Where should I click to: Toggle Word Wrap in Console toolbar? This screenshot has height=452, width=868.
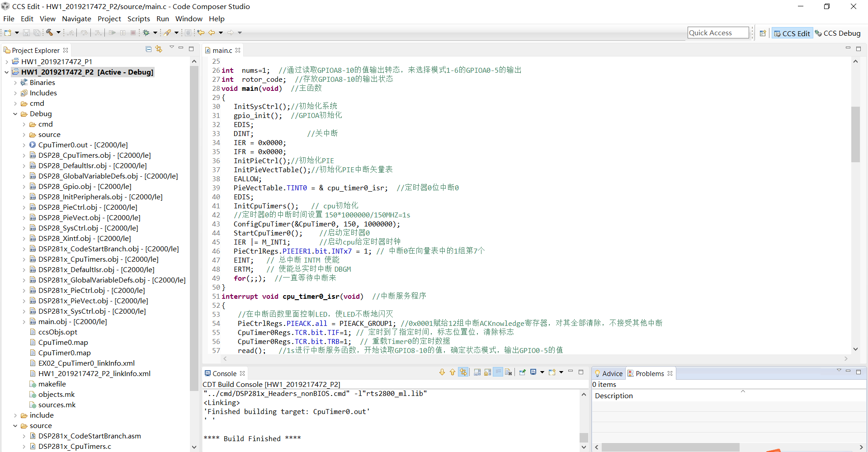[x=498, y=372]
